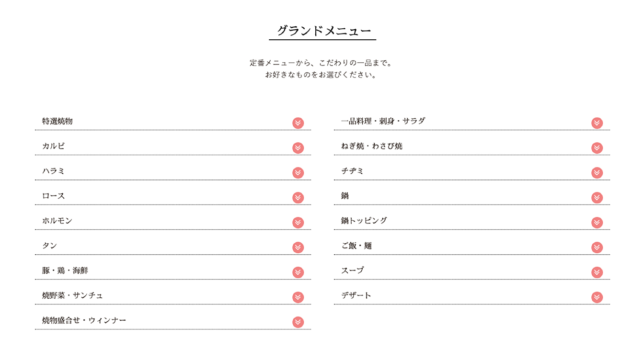This screenshot has height=361, width=644.
Task: Click the カルビ category text
Action: point(53,146)
